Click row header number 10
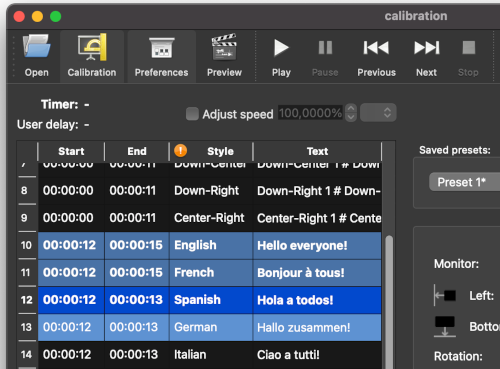 (x=26, y=245)
